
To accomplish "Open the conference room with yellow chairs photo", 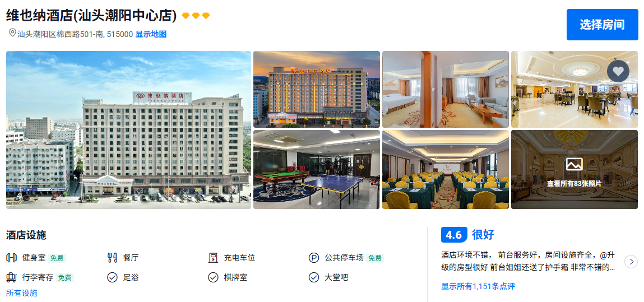I will 445,169.
